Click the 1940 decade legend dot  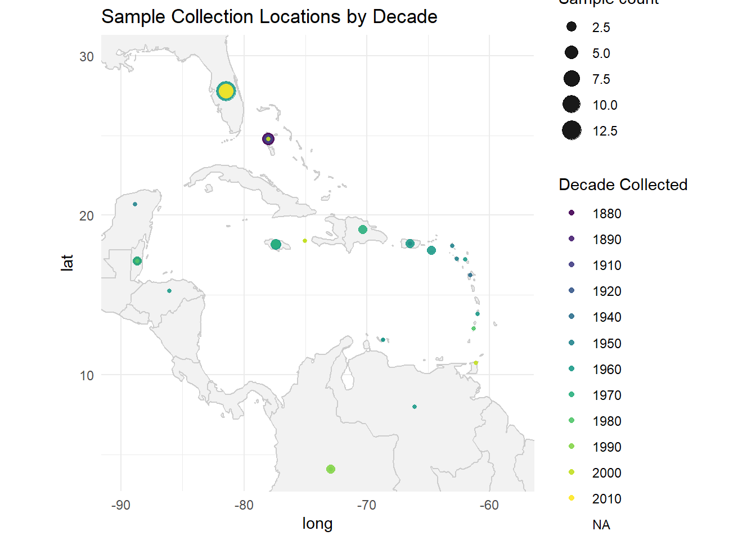click(x=571, y=316)
